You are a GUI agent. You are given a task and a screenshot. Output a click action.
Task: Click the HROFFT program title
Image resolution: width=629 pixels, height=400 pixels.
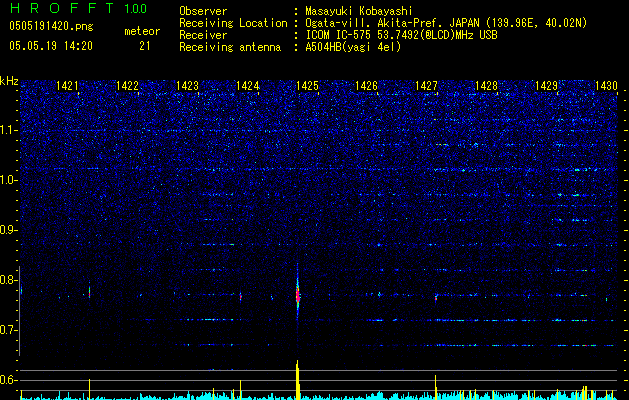tap(61, 8)
